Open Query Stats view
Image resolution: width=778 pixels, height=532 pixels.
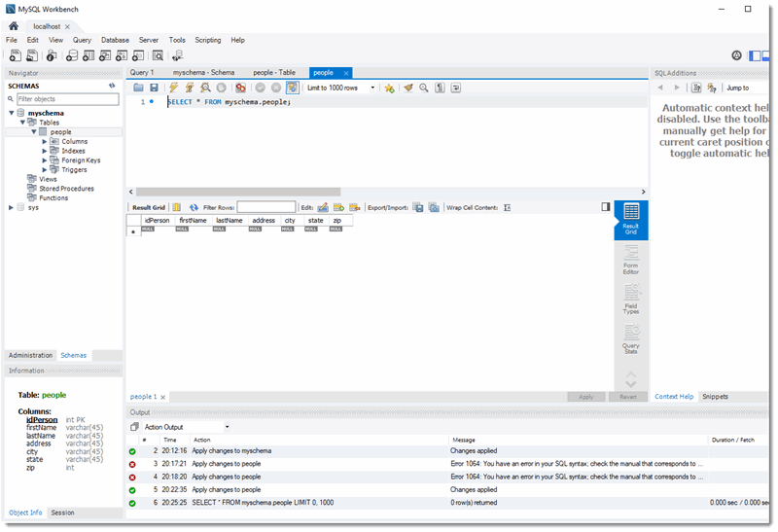coord(630,339)
